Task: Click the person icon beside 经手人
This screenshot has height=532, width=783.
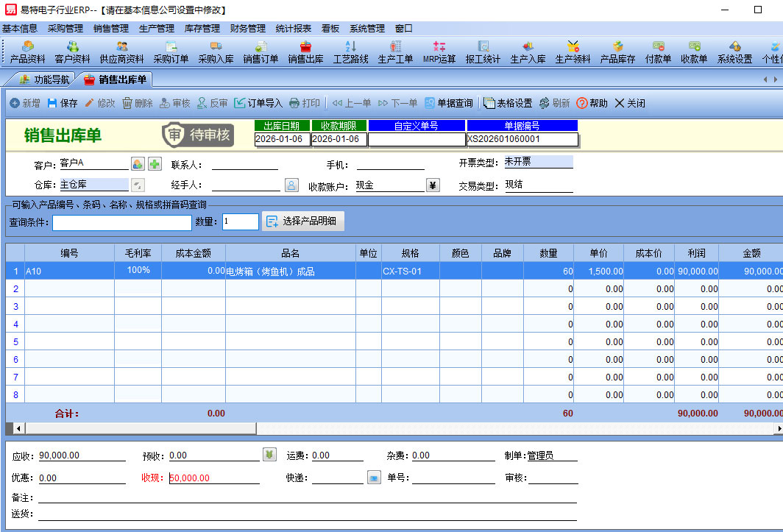Action: click(x=291, y=185)
